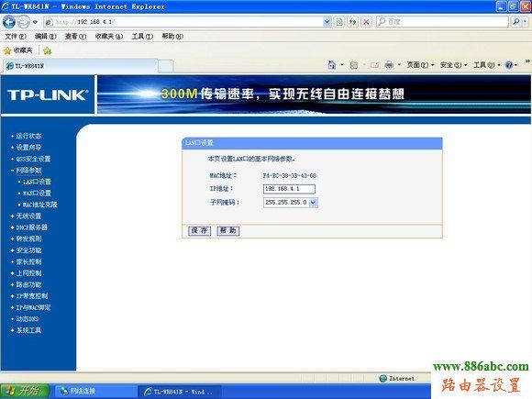Viewport: 532px width, 399px height.
Task: Click the search magnifier button
Action: click(x=516, y=22)
